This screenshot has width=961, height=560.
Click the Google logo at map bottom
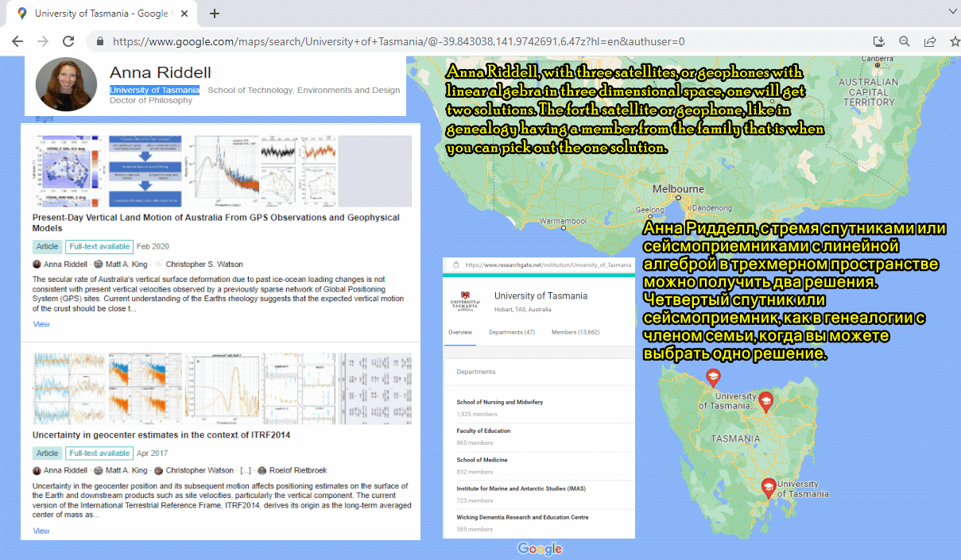coord(540,548)
